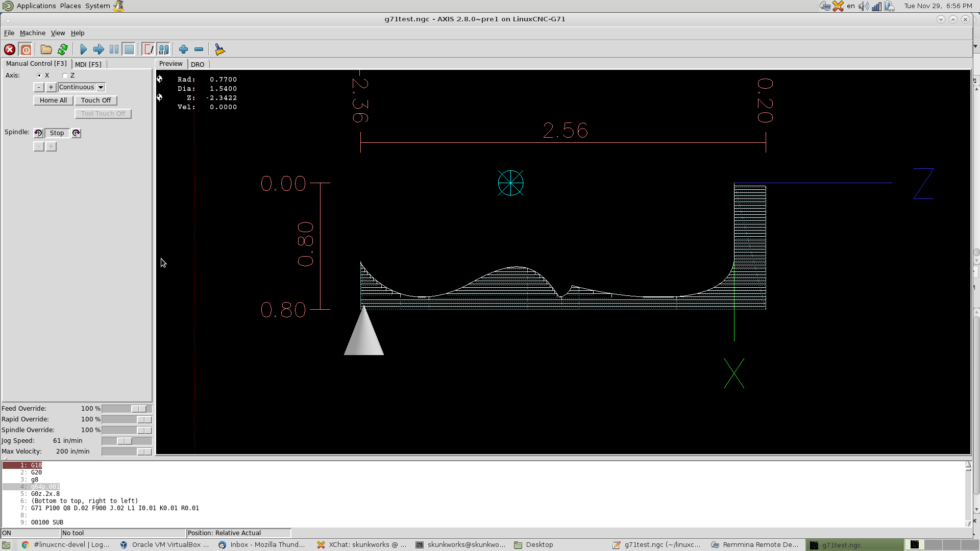Image resolution: width=980 pixels, height=551 pixels.
Task: Reload the current file with green arrows
Action: pyautogui.click(x=63, y=49)
